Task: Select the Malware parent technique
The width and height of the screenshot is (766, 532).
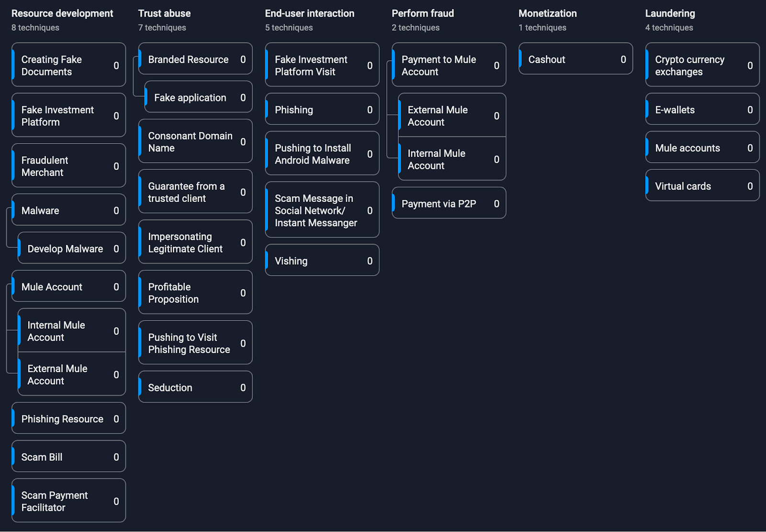Action: click(x=68, y=210)
